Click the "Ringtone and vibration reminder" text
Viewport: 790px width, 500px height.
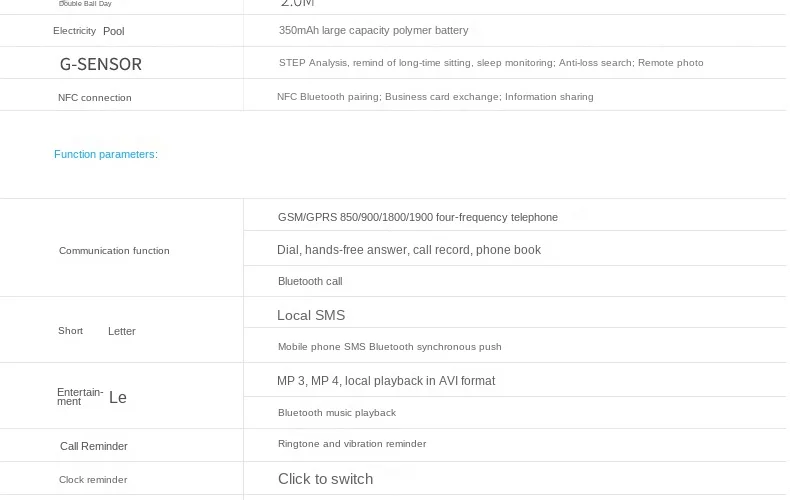(x=352, y=444)
